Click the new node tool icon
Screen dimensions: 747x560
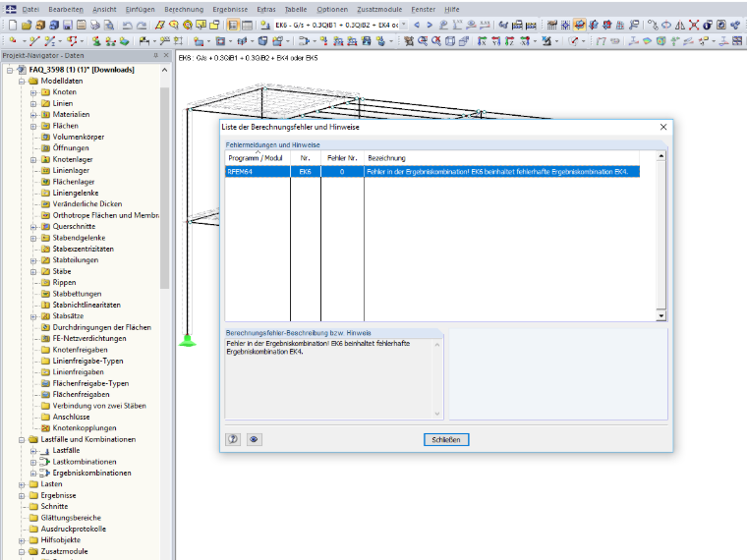(x=13, y=41)
